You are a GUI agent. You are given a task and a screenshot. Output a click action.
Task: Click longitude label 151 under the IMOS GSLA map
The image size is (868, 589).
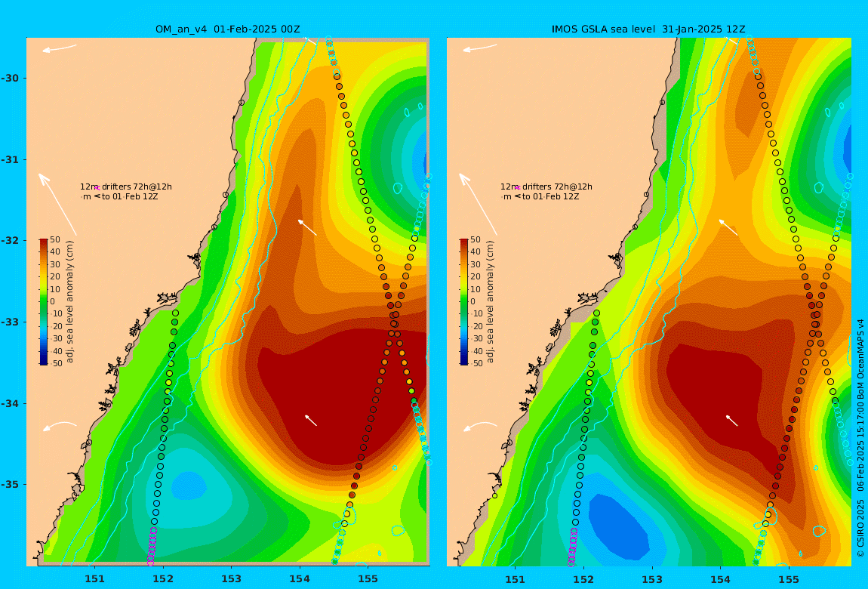pos(516,579)
